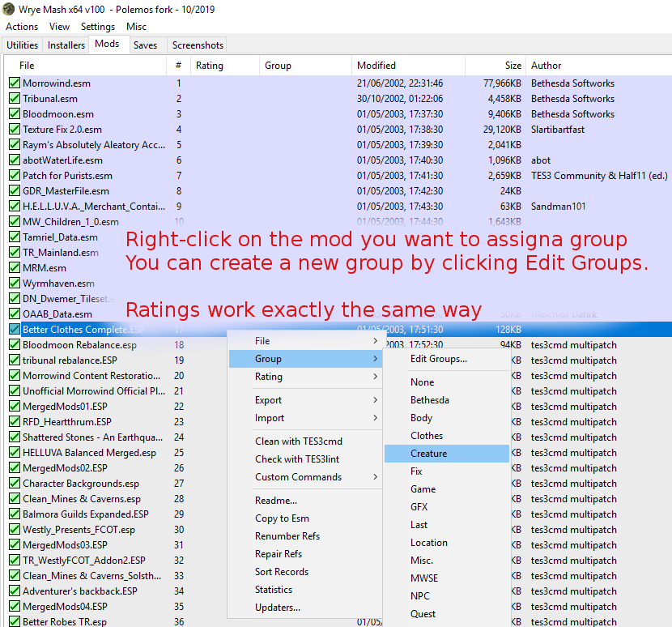Select the Mods tab
The height and width of the screenshot is (627, 672).
click(x=107, y=44)
